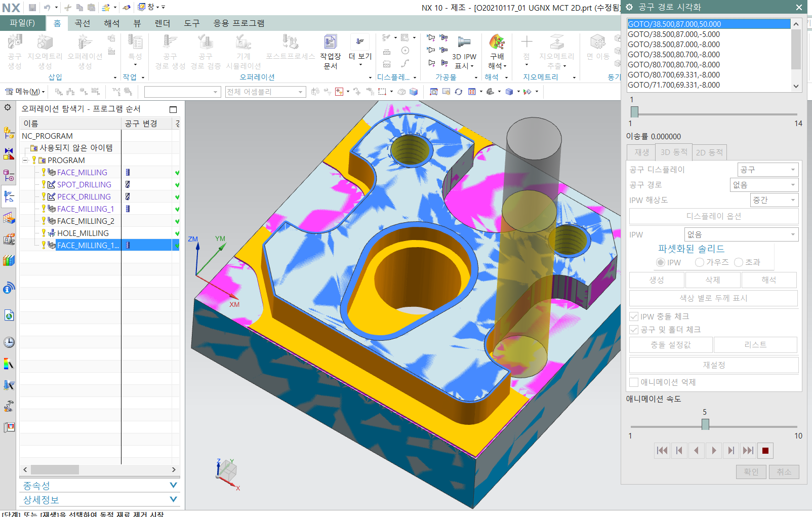The image size is (812, 517).
Task: Open the Operation Navigator sidebar icon
Action: coord(9,196)
